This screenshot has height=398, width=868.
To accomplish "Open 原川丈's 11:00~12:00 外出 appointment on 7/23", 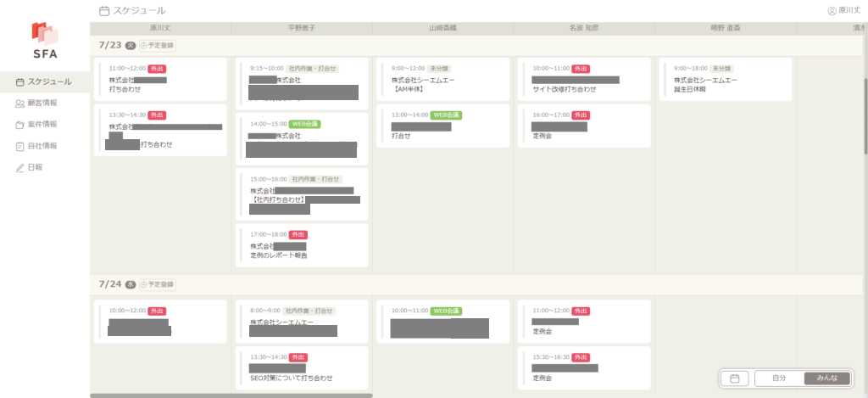I will pyautogui.click(x=161, y=78).
